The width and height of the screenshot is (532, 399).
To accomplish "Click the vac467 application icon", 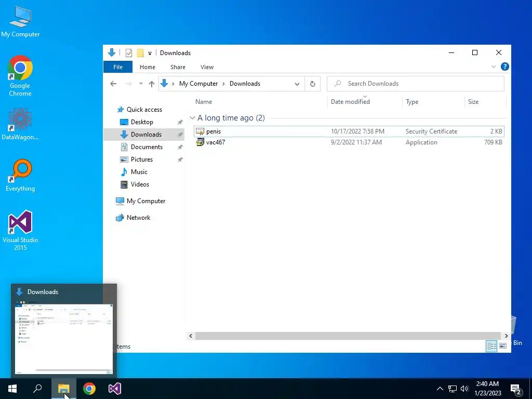I will 200,142.
